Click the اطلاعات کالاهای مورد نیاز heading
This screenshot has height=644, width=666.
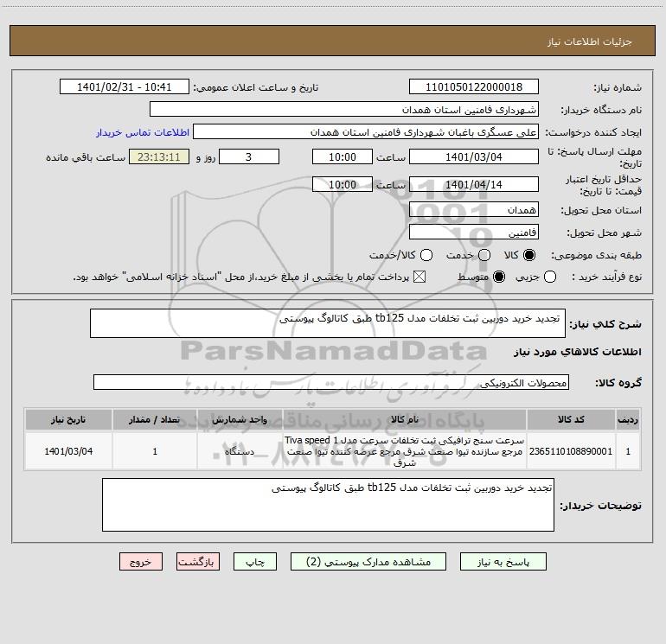pos(577,352)
